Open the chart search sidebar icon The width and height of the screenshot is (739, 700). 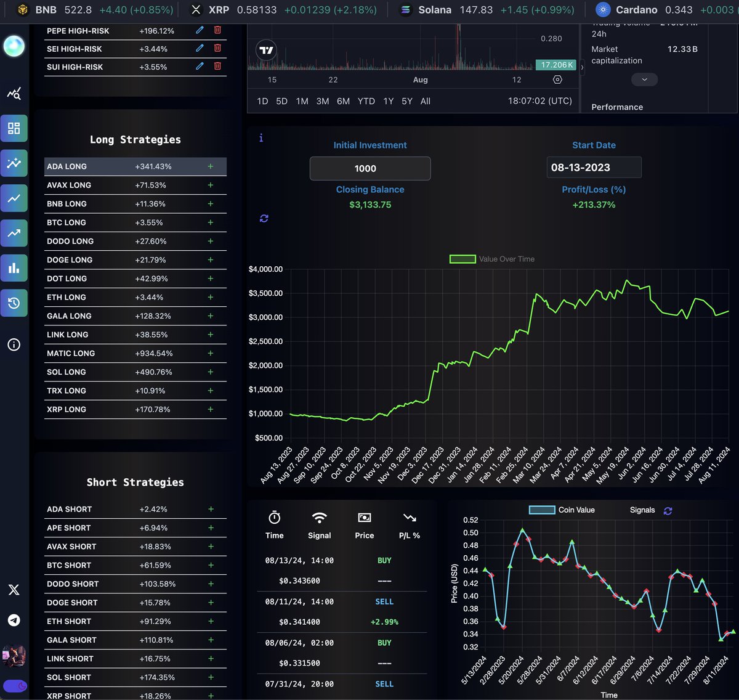[x=14, y=94]
